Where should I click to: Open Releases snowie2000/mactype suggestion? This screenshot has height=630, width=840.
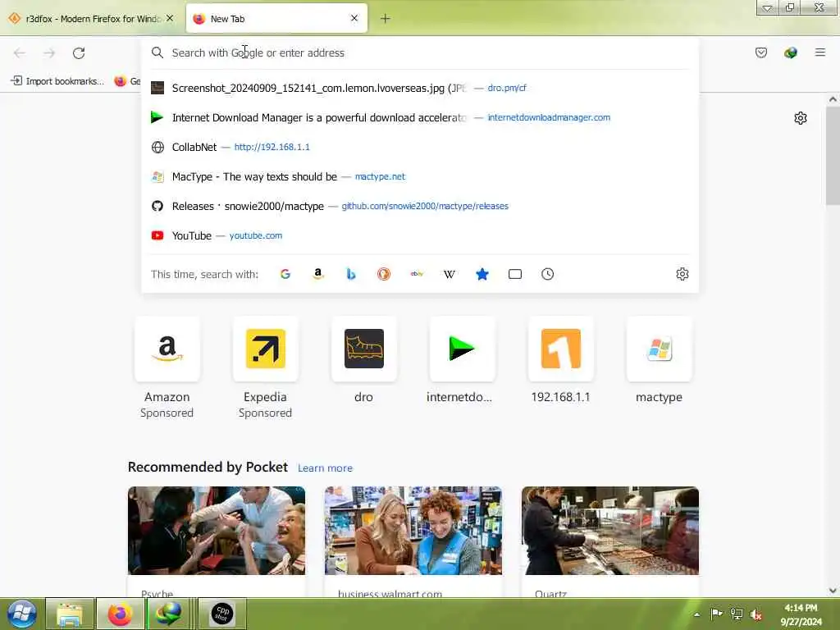pos(420,206)
